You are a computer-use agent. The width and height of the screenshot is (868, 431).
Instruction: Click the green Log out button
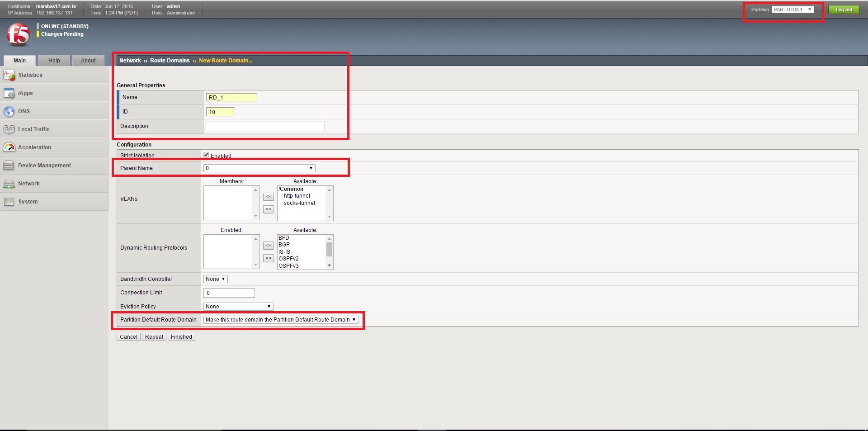[844, 9]
